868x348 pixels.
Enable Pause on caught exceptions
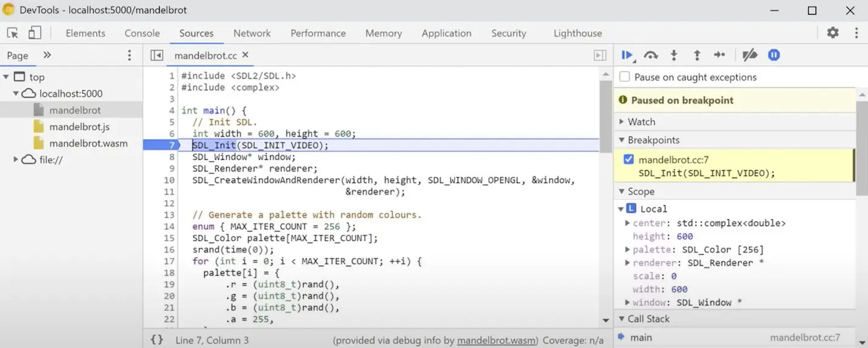point(624,77)
